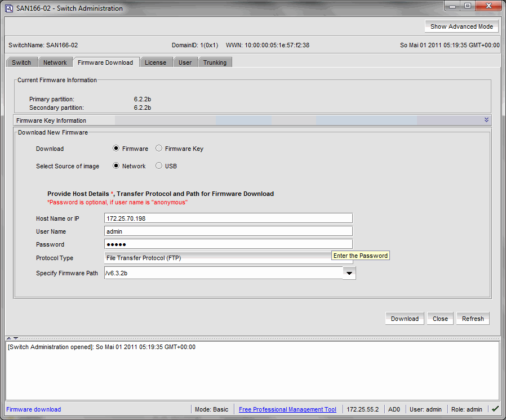This screenshot has width=506, height=420.
Task: Select the Firmware download option
Action: (116, 149)
